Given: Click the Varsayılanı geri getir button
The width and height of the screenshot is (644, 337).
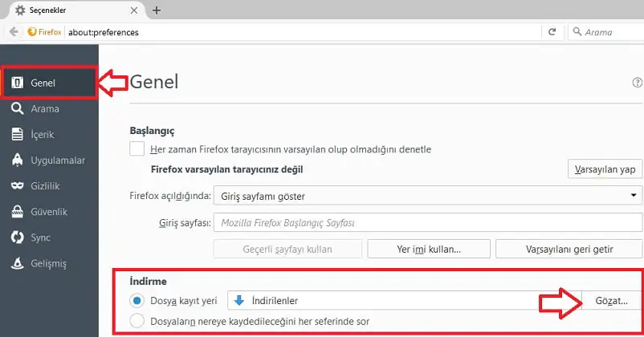Looking at the screenshot, I should tap(569, 250).
